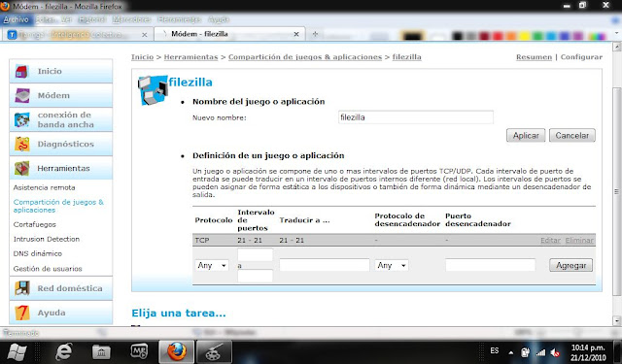Open Protocolo de desencadenador Any dropdown
This screenshot has height=364, width=622.
(392, 265)
